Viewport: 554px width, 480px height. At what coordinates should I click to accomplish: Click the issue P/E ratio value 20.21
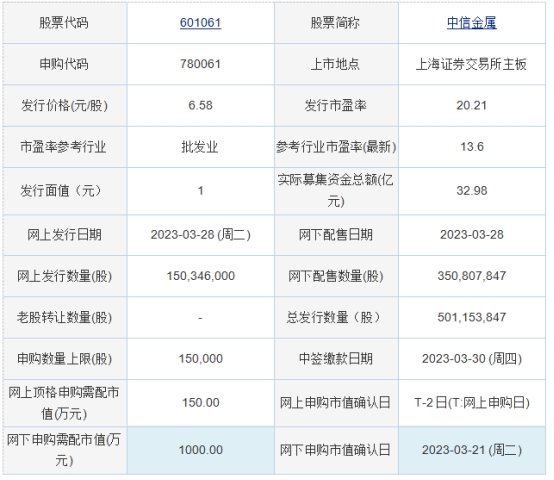point(472,105)
